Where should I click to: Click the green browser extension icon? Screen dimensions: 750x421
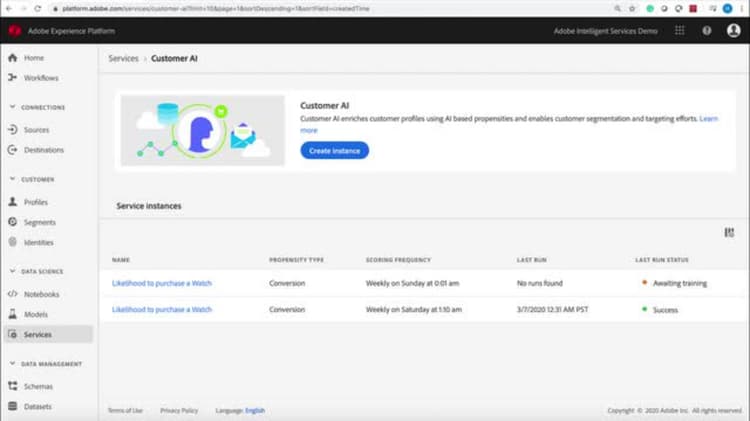pyautogui.click(x=650, y=9)
